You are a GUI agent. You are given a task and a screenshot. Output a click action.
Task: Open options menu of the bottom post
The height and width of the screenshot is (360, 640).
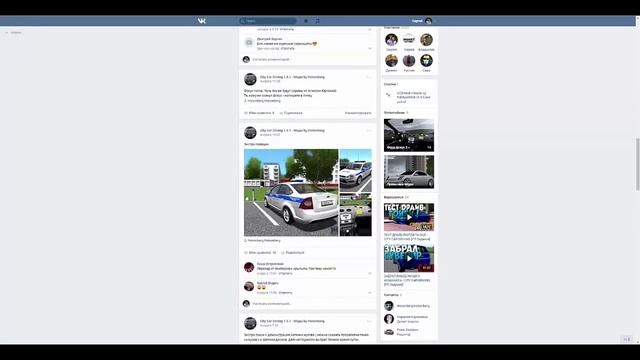[369, 321]
